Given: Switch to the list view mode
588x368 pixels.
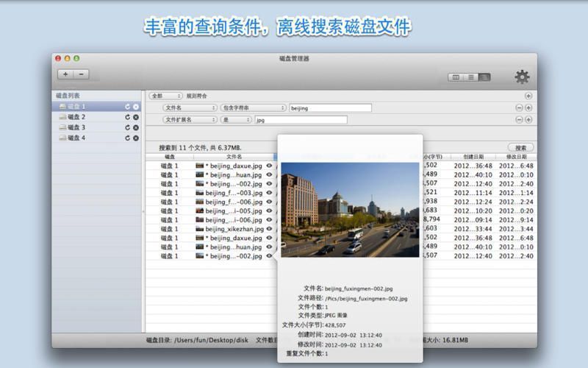Looking at the screenshot, I should click(470, 77).
